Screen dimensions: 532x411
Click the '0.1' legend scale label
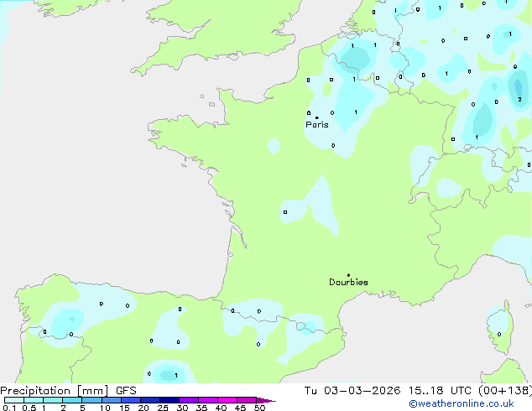9,408
